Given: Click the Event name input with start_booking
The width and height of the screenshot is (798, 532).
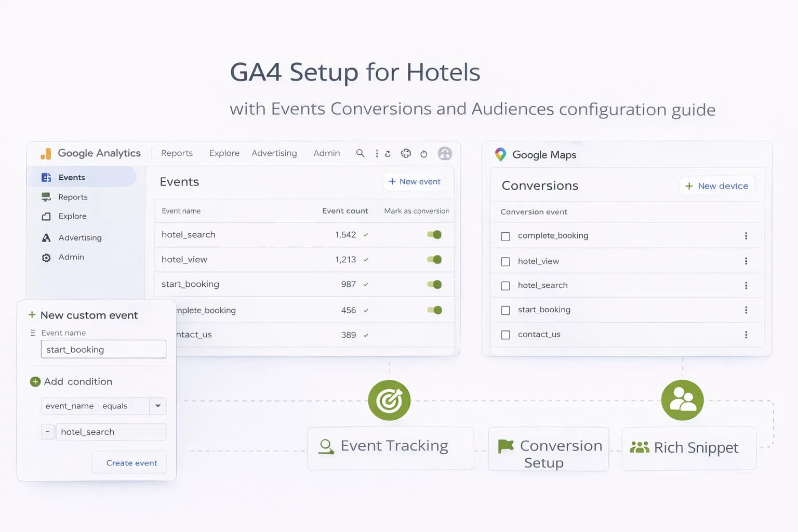Looking at the screenshot, I should point(103,349).
